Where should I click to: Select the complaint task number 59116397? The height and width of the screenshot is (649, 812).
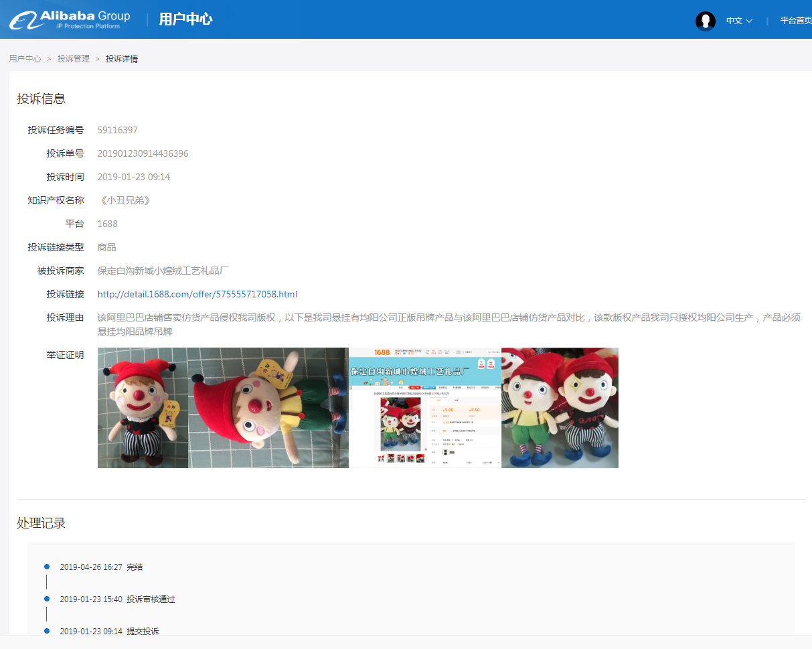click(x=117, y=130)
